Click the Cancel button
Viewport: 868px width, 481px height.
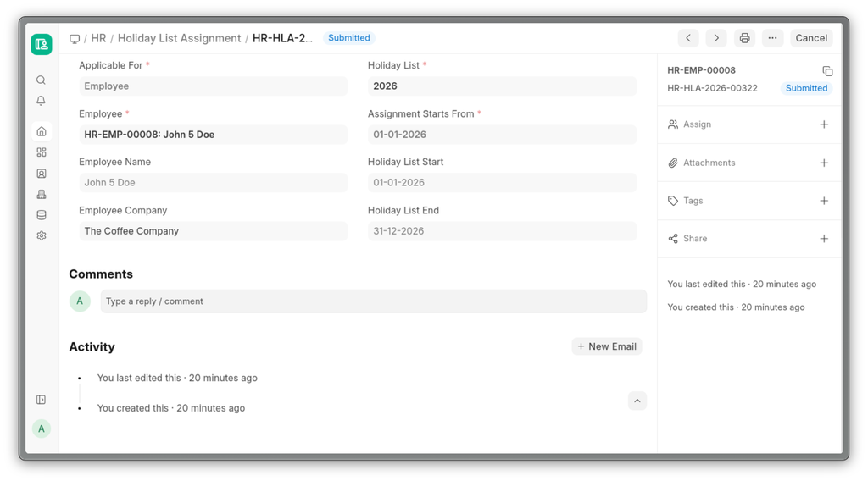pyautogui.click(x=810, y=38)
